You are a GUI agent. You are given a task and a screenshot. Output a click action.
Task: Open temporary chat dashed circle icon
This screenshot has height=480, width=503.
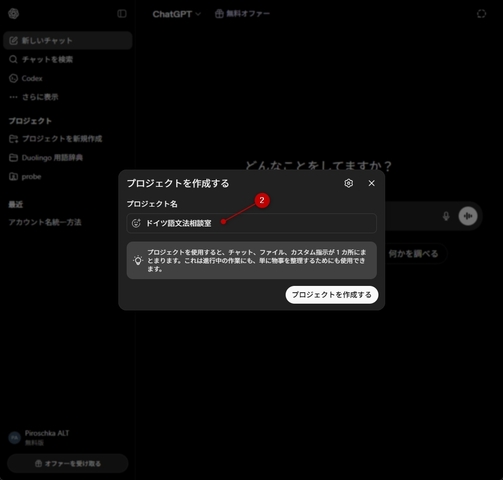pyautogui.click(x=481, y=14)
